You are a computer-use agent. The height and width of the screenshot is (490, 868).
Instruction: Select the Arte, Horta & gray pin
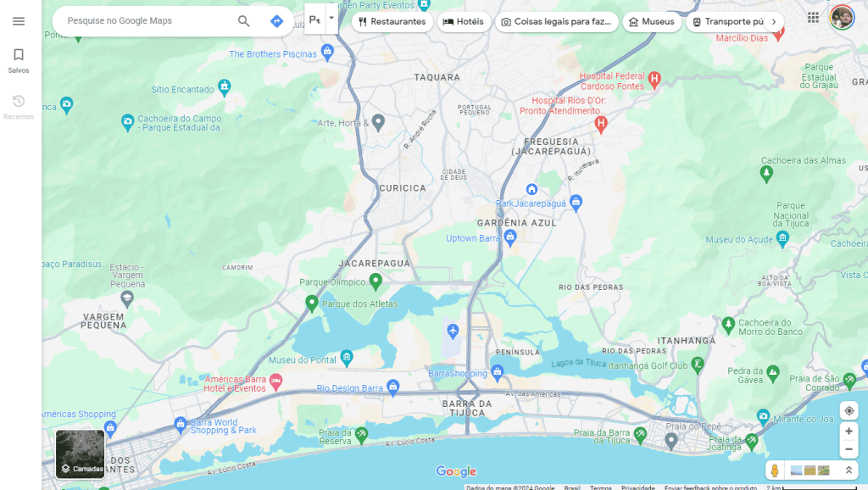pos(378,121)
